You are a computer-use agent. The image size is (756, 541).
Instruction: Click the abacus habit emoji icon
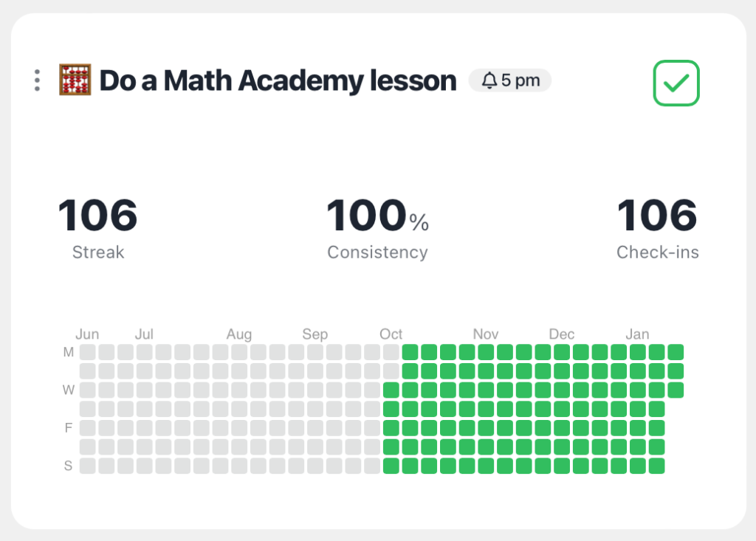(77, 80)
